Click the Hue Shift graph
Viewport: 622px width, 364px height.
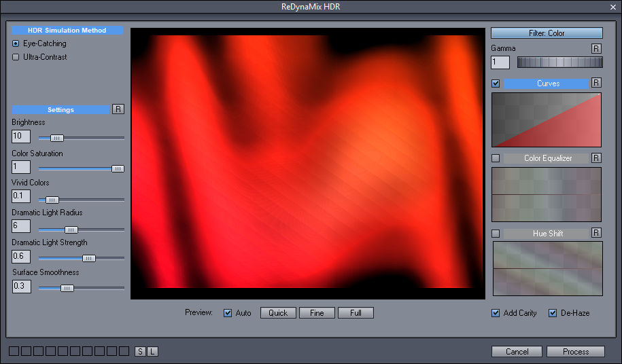547,268
